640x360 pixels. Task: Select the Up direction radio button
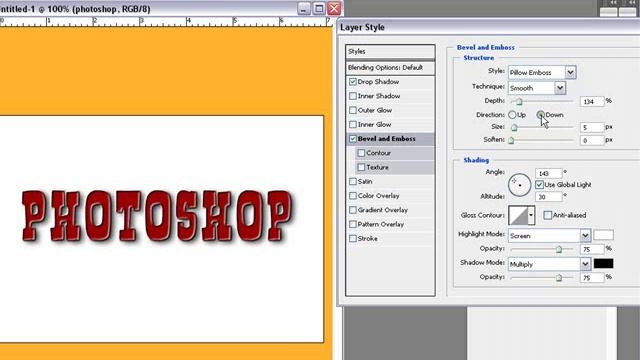click(512, 115)
